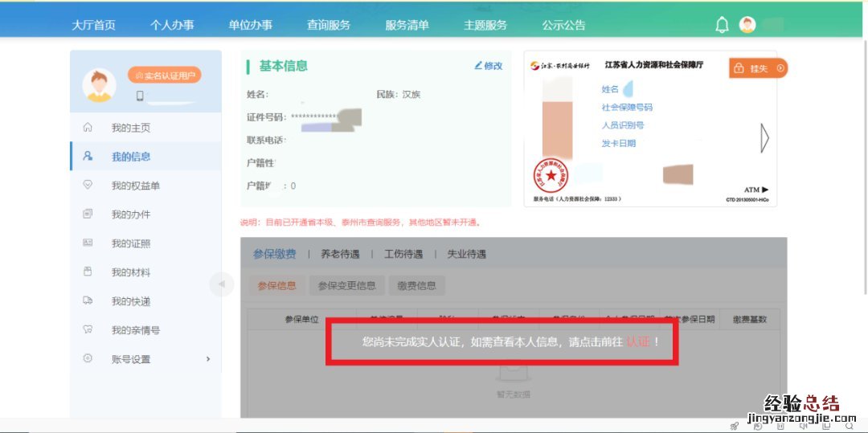
Task: Click the 我的证照 sidebar icon
Action: [88, 243]
